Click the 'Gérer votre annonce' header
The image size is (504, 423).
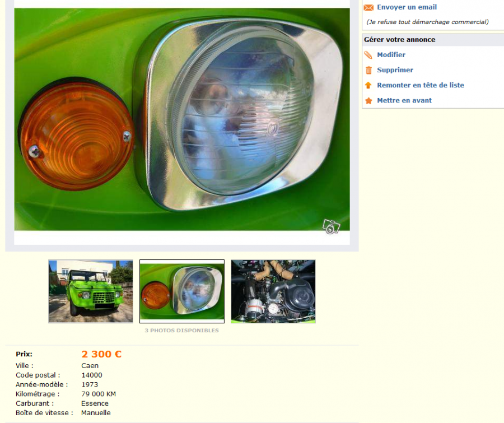pos(399,40)
